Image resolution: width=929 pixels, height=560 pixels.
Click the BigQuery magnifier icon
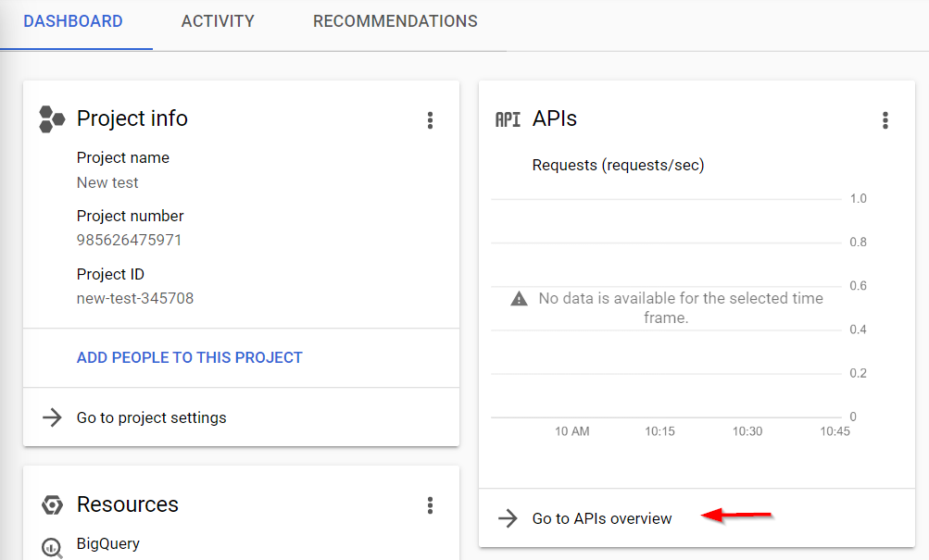[x=52, y=547]
